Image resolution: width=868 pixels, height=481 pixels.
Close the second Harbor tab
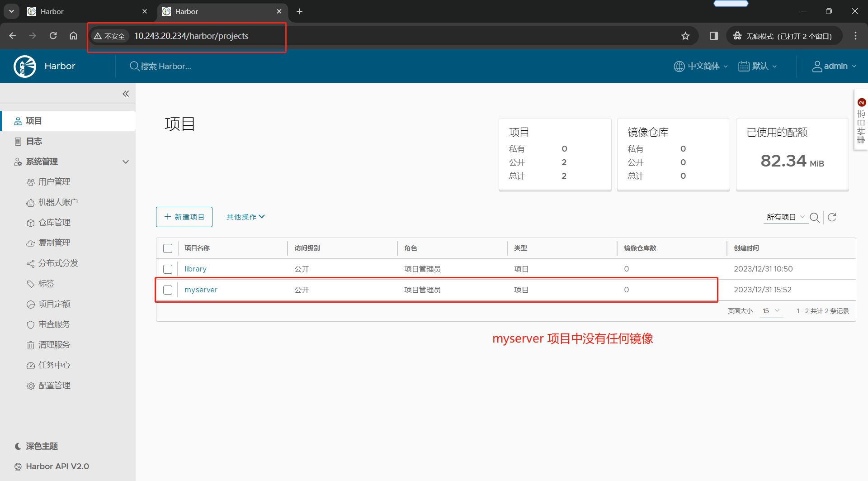coord(279,11)
